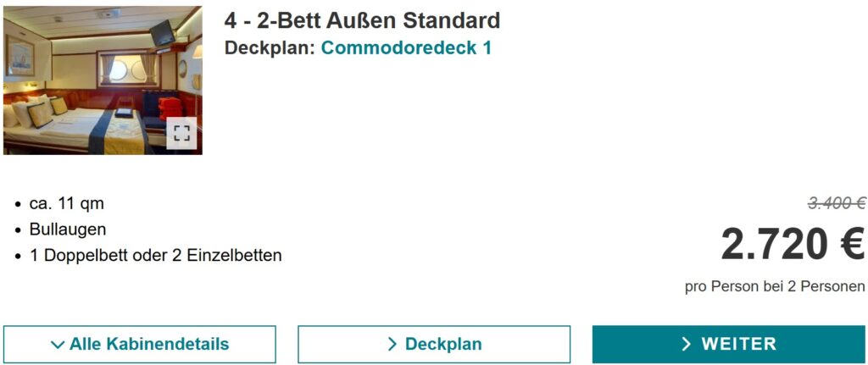Select the heading 2-Bett Außen Standard
Viewport: 868px width, 365px height.
pyautogui.click(x=362, y=20)
